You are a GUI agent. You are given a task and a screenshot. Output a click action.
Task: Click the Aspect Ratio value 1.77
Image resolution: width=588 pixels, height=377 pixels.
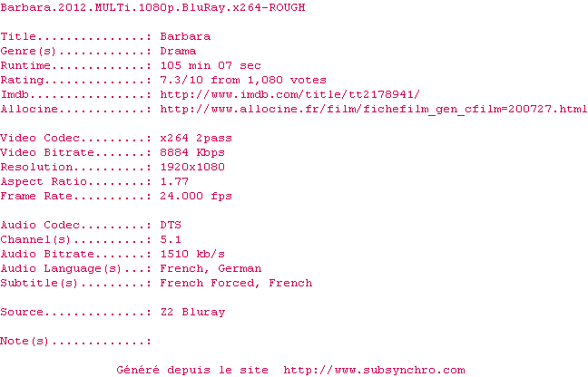[174, 181]
